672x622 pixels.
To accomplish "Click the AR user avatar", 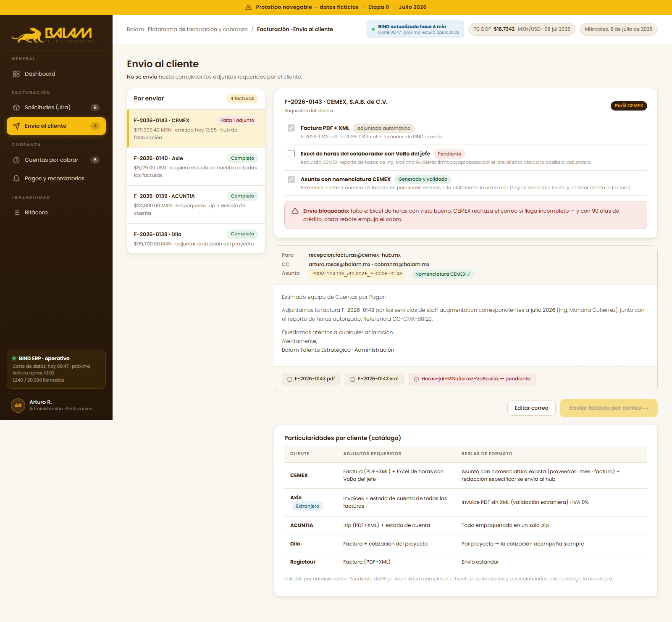I will pyautogui.click(x=18, y=406).
